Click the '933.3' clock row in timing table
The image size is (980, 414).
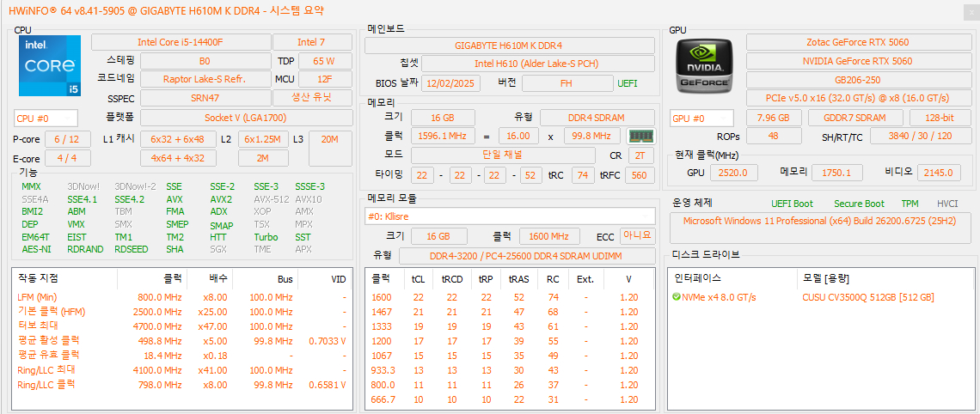click(x=383, y=369)
